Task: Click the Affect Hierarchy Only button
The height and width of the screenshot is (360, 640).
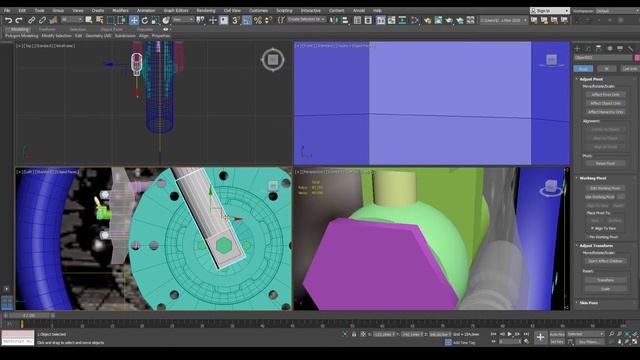Action: click(605, 112)
